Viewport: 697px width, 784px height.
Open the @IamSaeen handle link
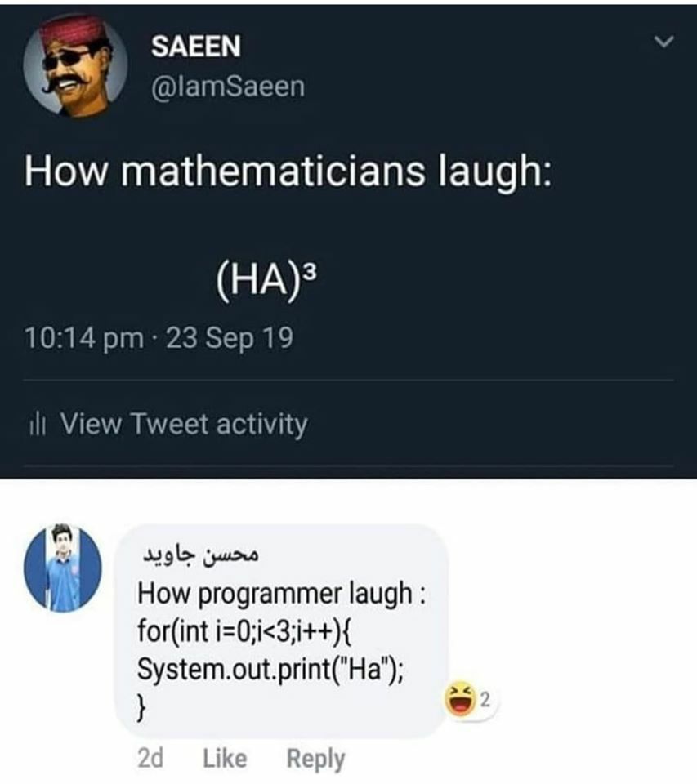click(228, 87)
